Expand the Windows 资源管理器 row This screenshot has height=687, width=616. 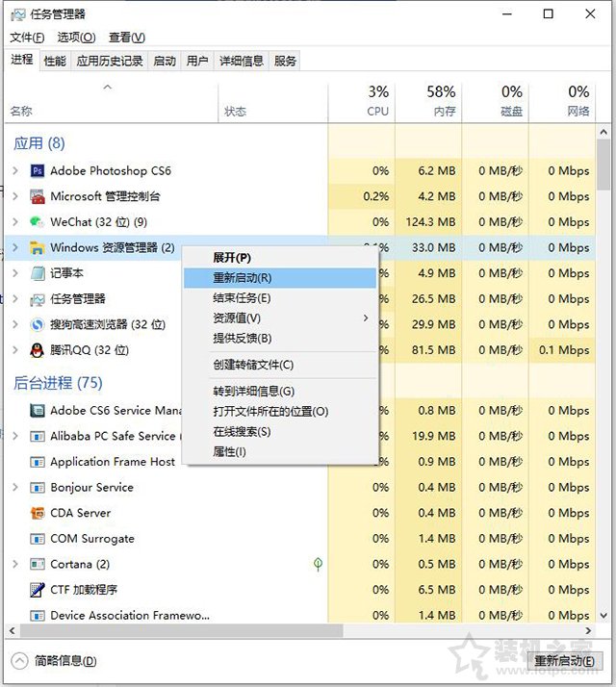[15, 247]
